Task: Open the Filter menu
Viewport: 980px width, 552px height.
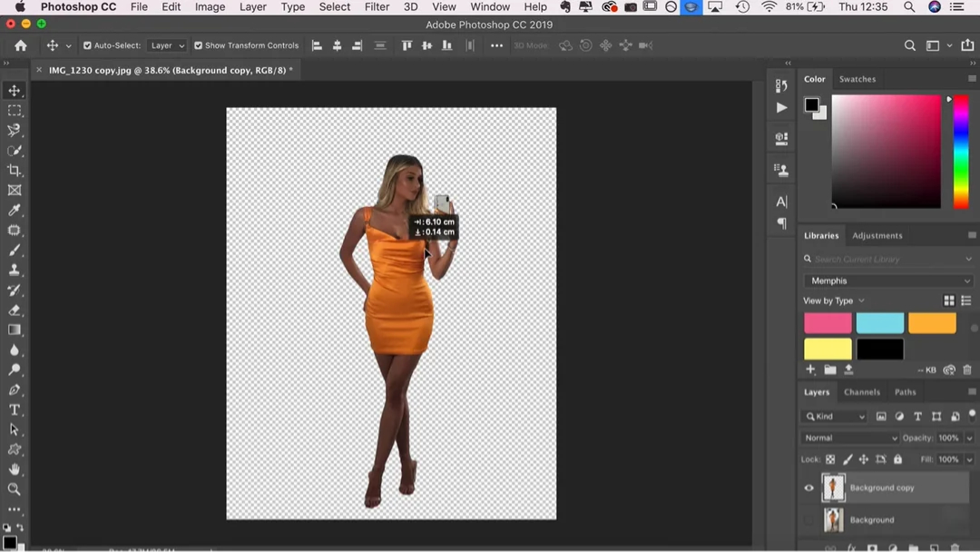Action: click(x=377, y=7)
